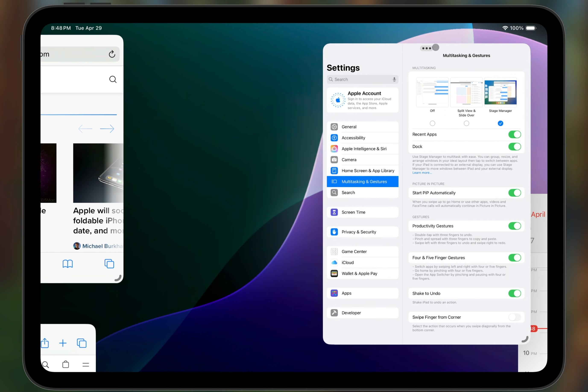This screenshot has width=588, height=392.
Task: Tap the Stage Manager preview thumbnail
Action: (x=500, y=92)
